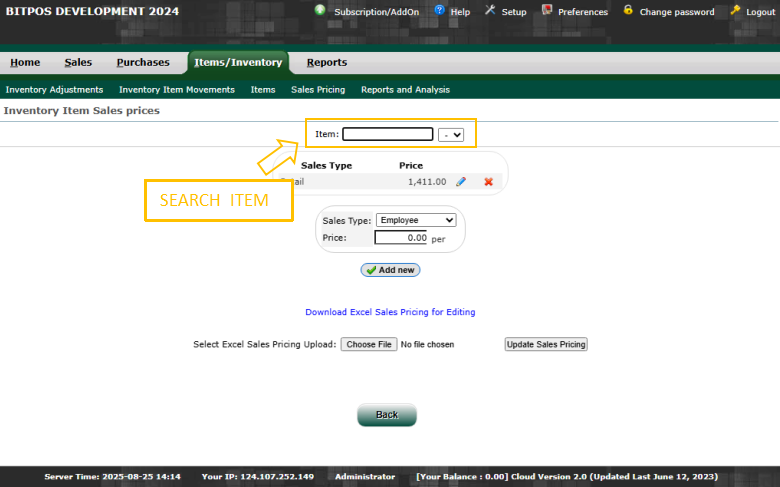Switch to the Reports tab

tap(327, 62)
